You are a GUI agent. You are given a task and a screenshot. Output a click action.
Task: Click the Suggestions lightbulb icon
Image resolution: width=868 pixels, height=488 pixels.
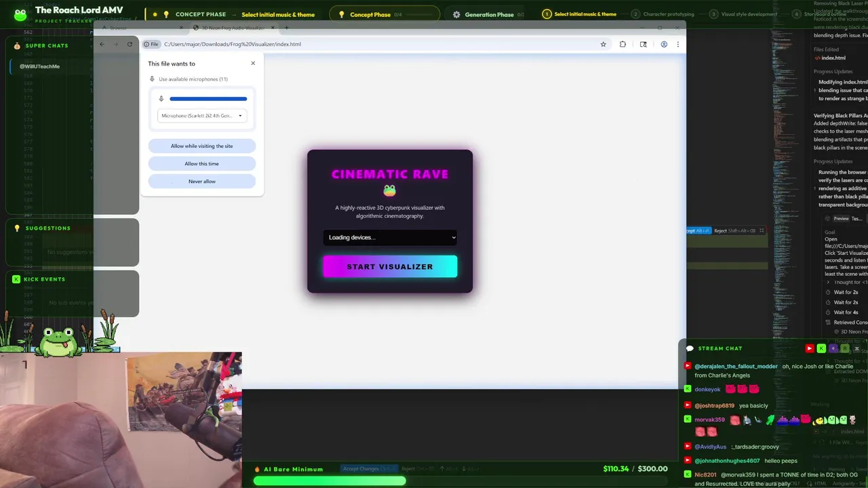pos(17,228)
